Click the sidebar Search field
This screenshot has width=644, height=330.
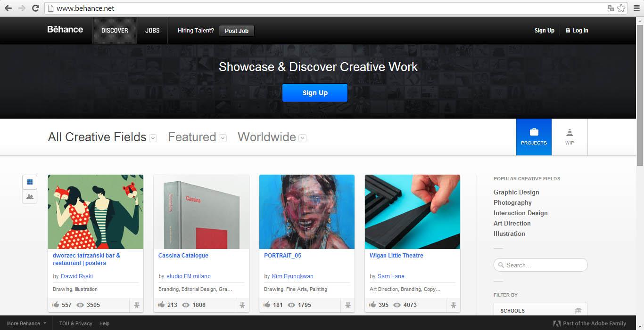(x=540, y=265)
